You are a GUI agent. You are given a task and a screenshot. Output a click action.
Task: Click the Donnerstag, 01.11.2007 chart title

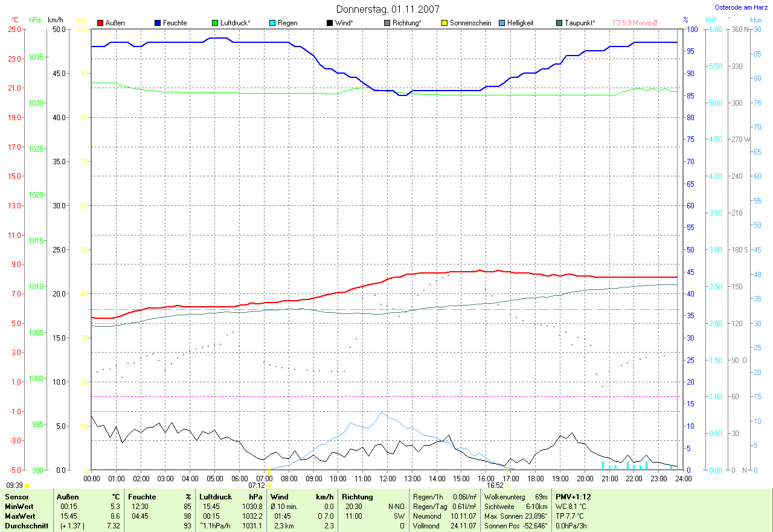(x=388, y=9)
